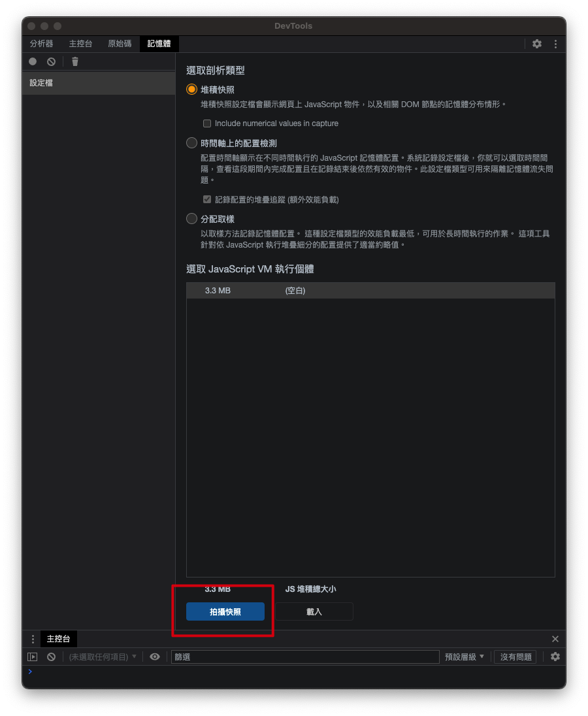The image size is (588, 716).
Task: Click the clear console icon
Action: coord(51,657)
